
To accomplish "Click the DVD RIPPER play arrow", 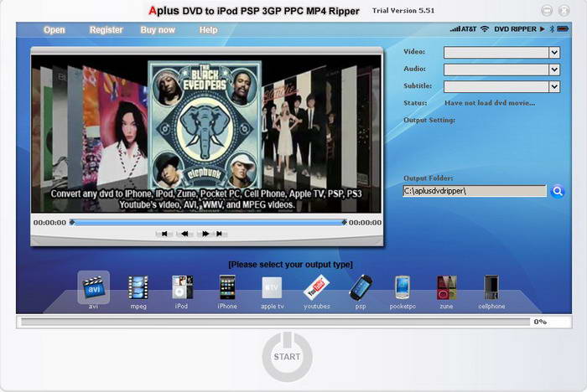I will [542, 28].
